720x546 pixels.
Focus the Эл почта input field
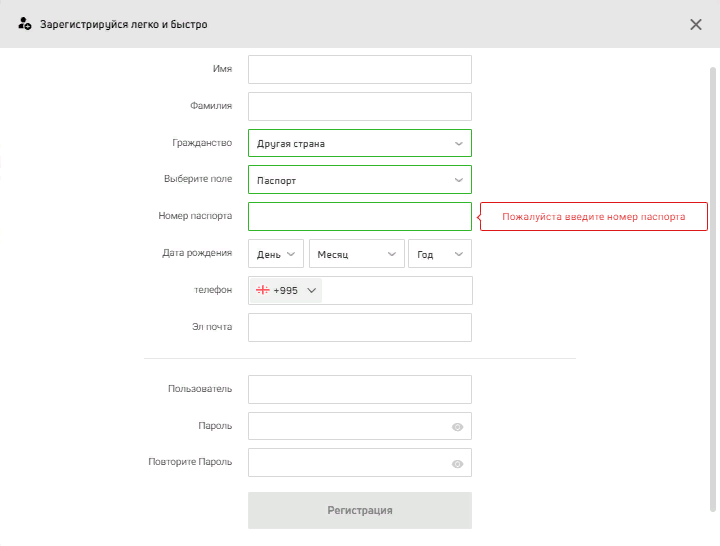click(x=360, y=327)
